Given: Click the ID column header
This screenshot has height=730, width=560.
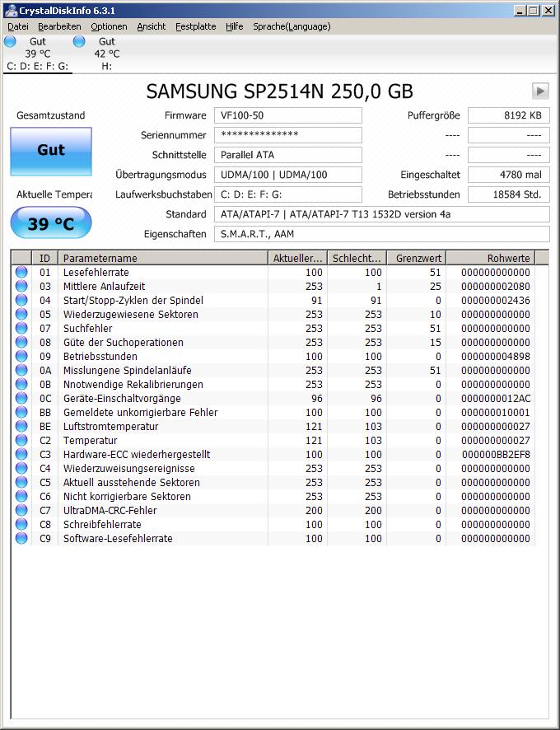Looking at the screenshot, I should coord(44,258).
